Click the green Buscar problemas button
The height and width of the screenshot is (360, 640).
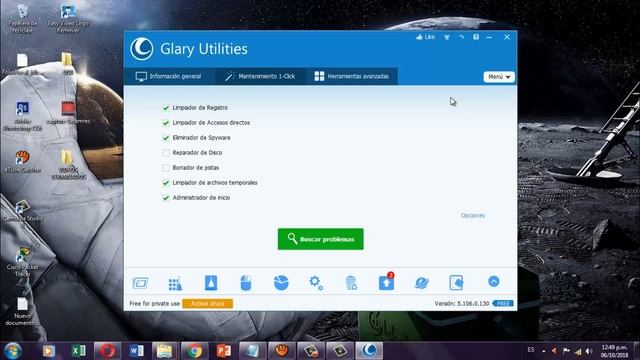pyautogui.click(x=320, y=239)
